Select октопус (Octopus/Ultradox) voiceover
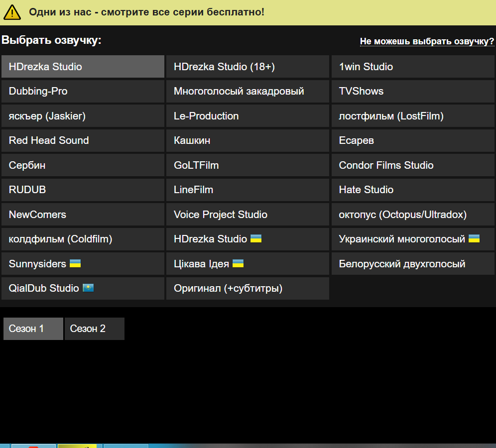Viewport: 496px width, 448px height. pos(413,215)
